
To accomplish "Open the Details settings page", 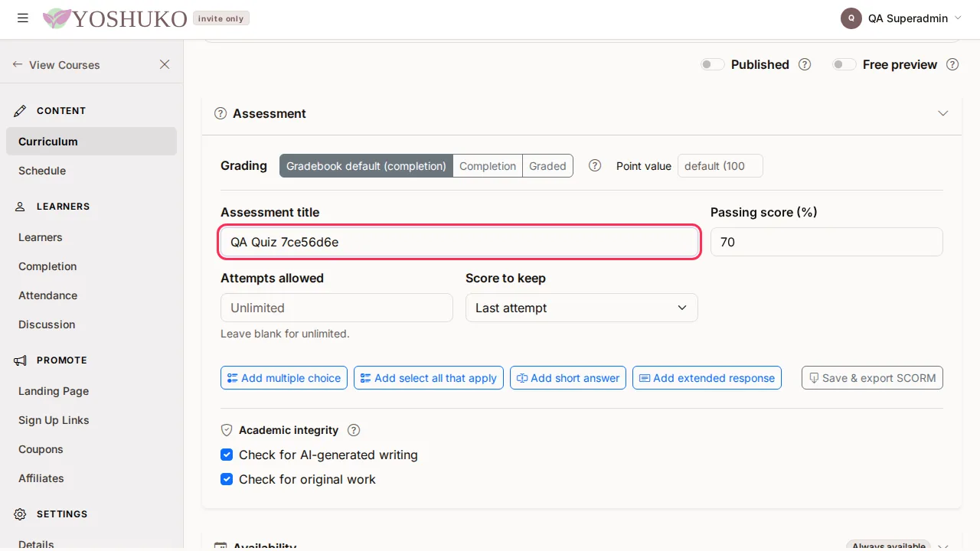I will click(91, 544).
